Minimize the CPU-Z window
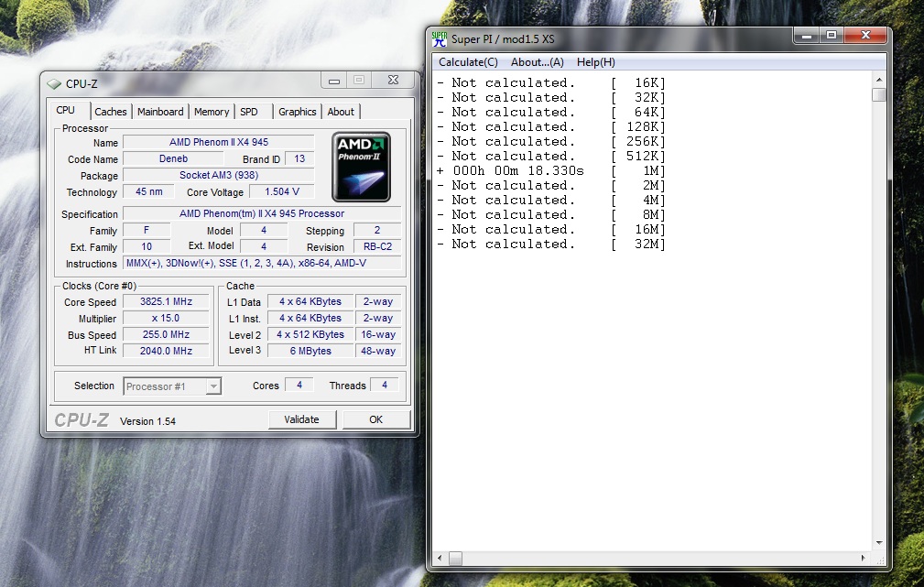924x587 pixels. pyautogui.click(x=334, y=81)
